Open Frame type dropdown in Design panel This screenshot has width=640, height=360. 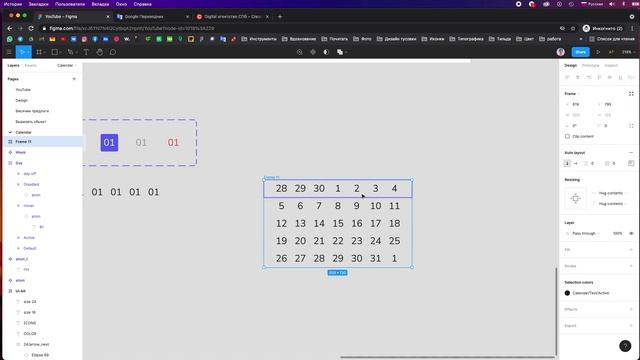(571, 94)
